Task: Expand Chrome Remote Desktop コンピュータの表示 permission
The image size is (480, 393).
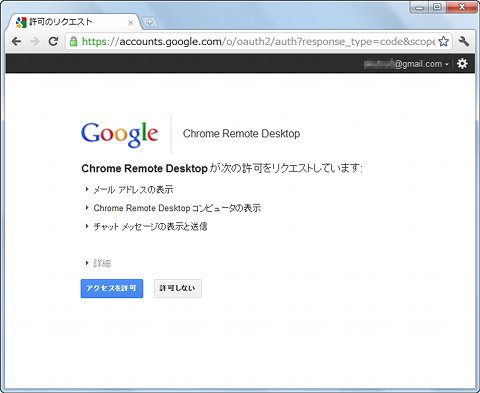Action: tap(173, 208)
